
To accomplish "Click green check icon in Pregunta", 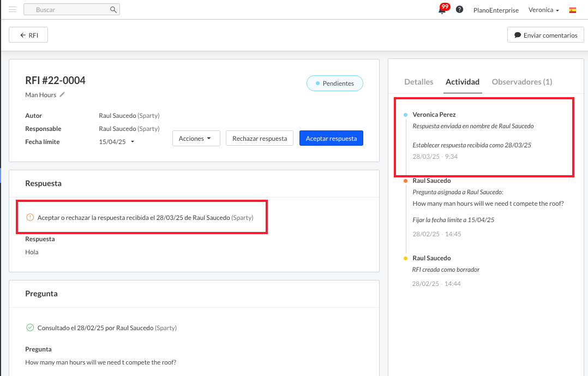I will tap(30, 328).
